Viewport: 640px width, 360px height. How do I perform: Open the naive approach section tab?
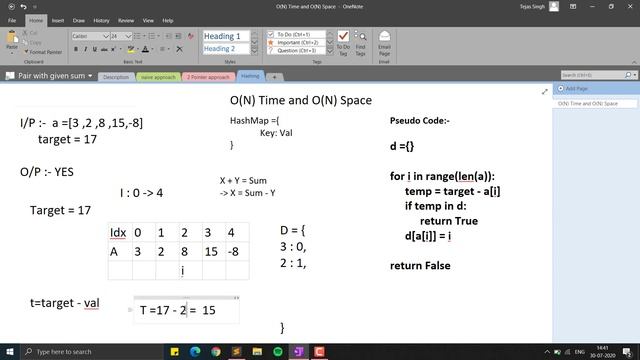[x=158, y=77]
